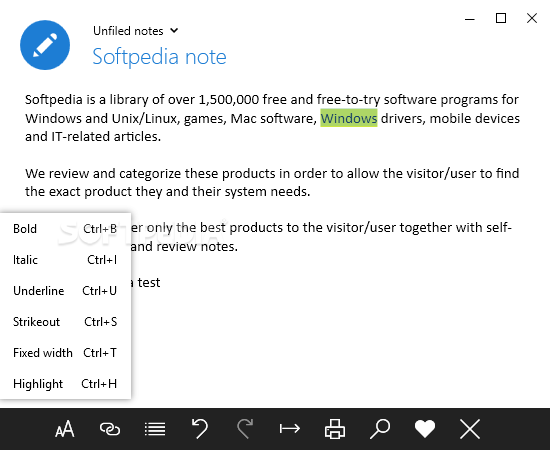
Task: Click the text 'and IT-related articles.'
Action: coord(93,136)
